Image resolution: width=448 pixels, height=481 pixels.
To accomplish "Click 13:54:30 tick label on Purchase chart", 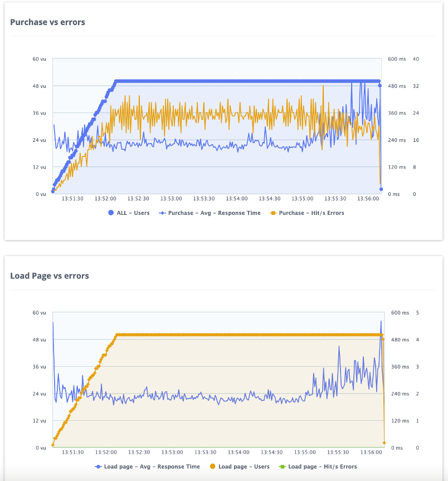I will point(270,199).
